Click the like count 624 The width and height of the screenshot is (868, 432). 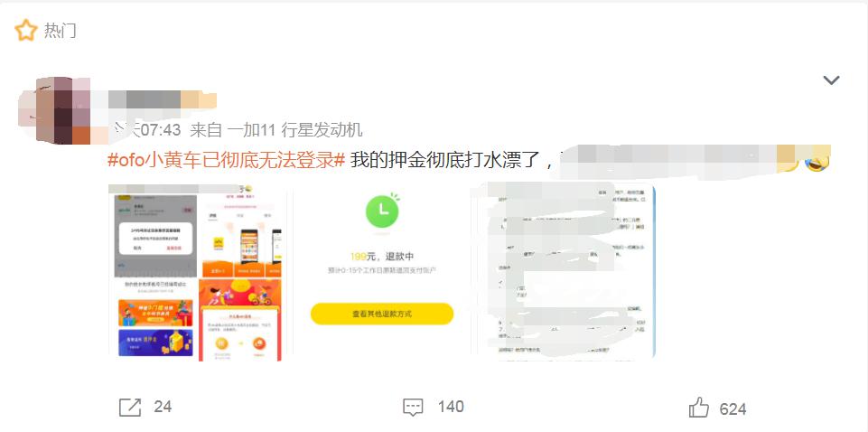click(733, 409)
